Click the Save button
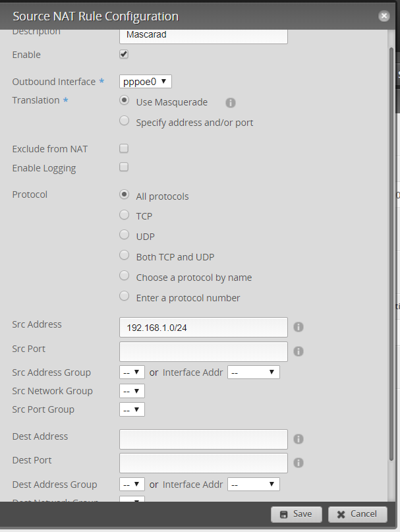The width and height of the screenshot is (400, 532). [x=296, y=514]
